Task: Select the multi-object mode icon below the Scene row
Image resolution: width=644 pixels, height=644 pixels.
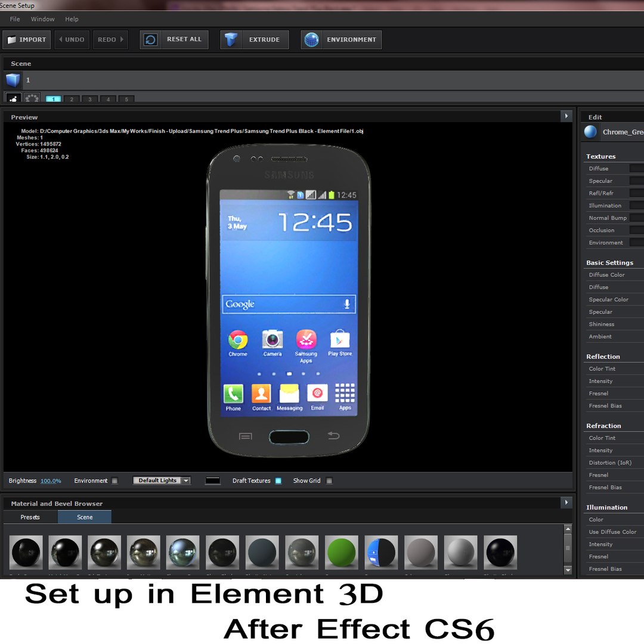Action: 32,98
